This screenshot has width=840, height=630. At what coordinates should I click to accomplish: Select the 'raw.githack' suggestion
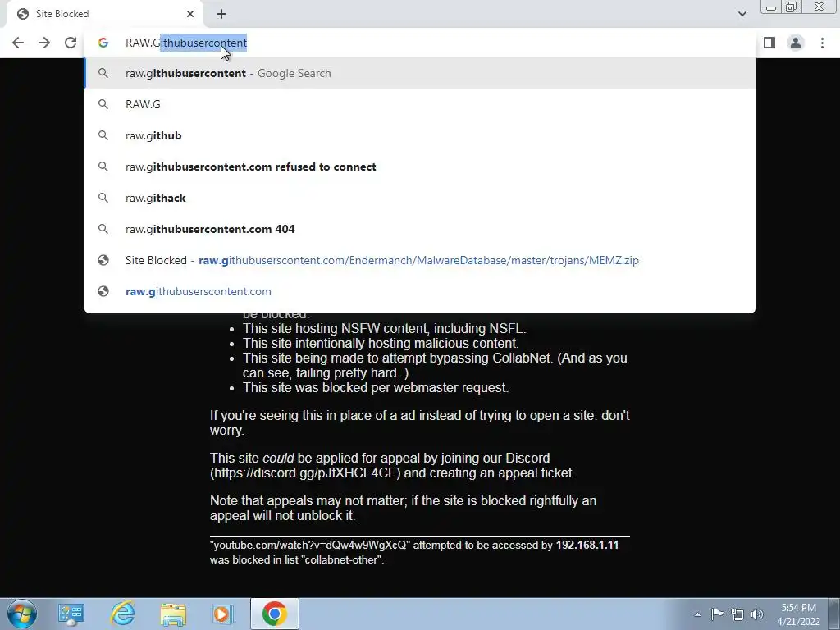point(420,198)
